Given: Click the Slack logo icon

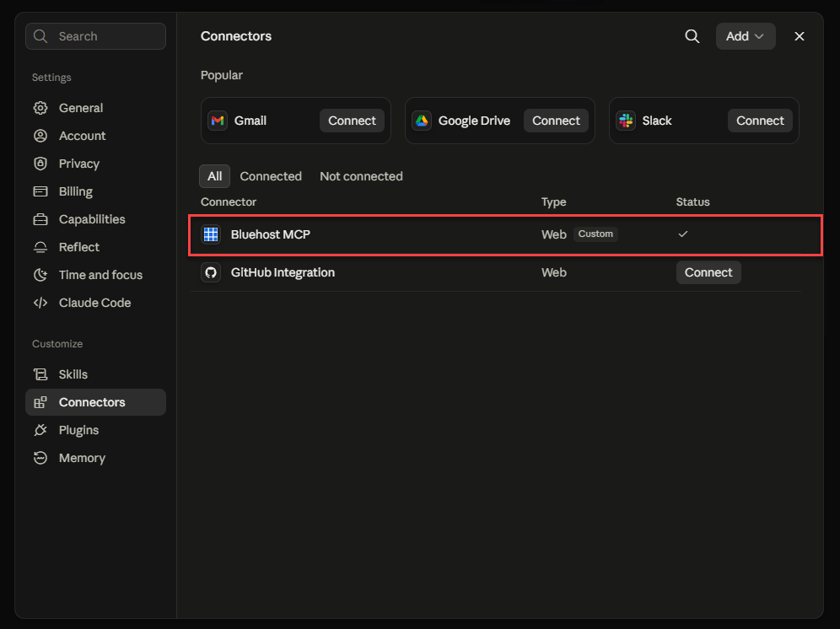Looking at the screenshot, I should click(x=626, y=121).
